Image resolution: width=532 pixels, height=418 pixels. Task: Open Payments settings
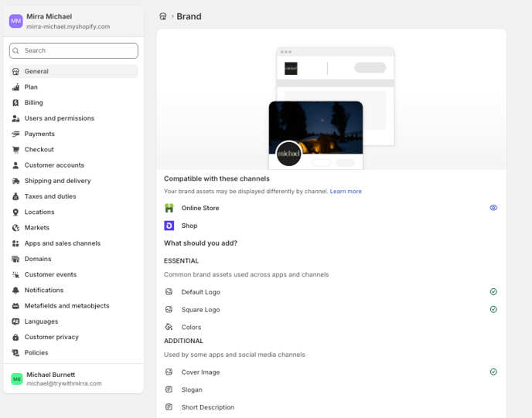(73, 134)
